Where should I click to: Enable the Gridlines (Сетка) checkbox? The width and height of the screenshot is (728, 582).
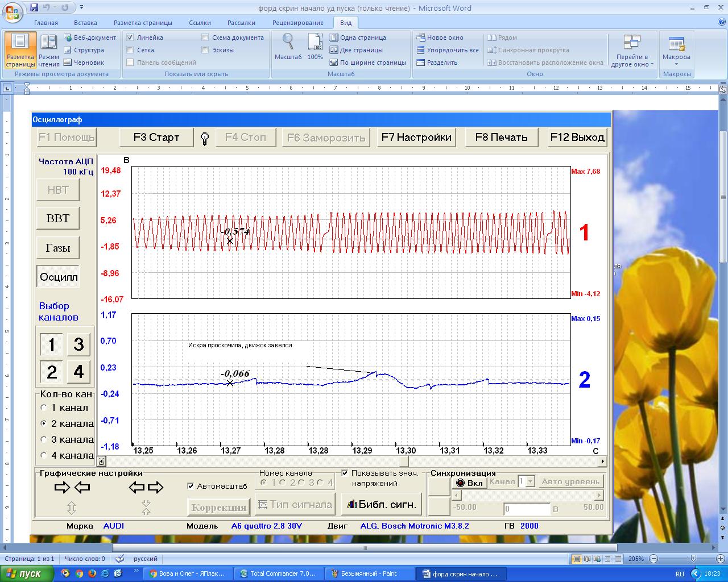tap(130, 50)
